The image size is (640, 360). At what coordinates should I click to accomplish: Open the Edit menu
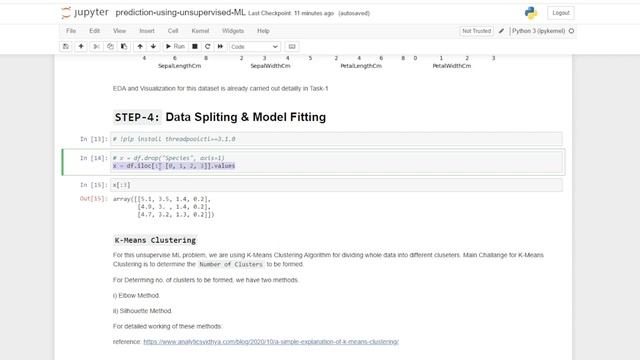tap(94, 31)
